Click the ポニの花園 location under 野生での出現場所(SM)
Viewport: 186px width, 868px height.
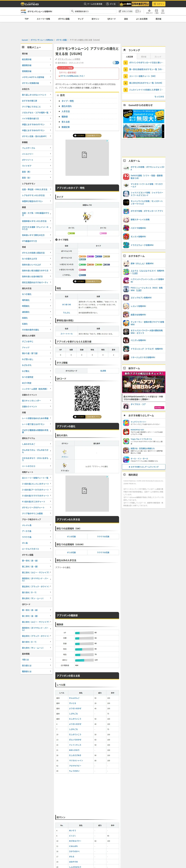pos(71,536)
